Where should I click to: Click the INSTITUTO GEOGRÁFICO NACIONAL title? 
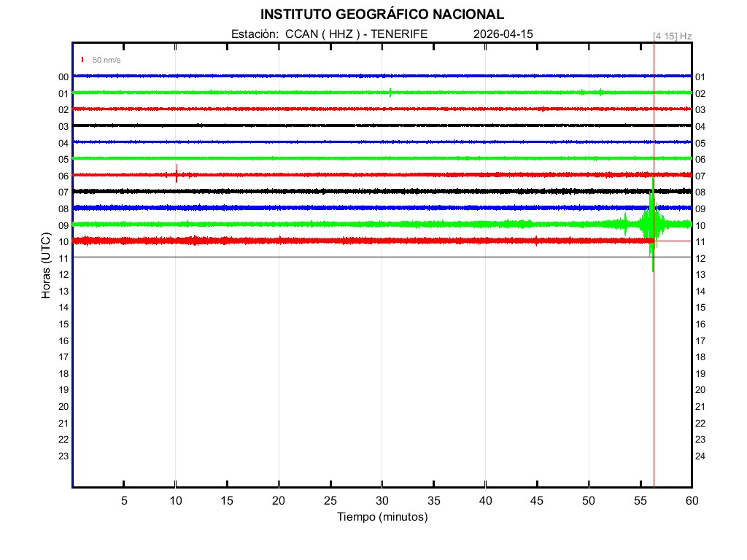coord(382,15)
